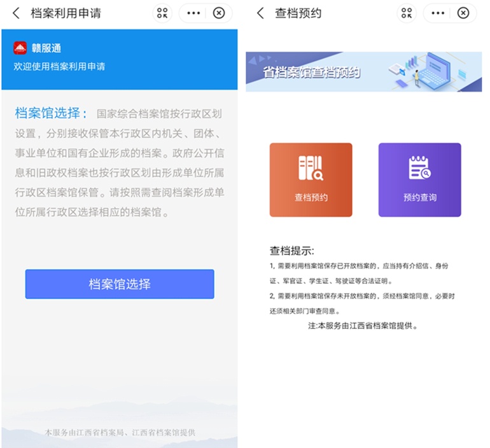Click the blue 档案馆选择： heading text
The height and width of the screenshot is (448, 490).
[52, 114]
